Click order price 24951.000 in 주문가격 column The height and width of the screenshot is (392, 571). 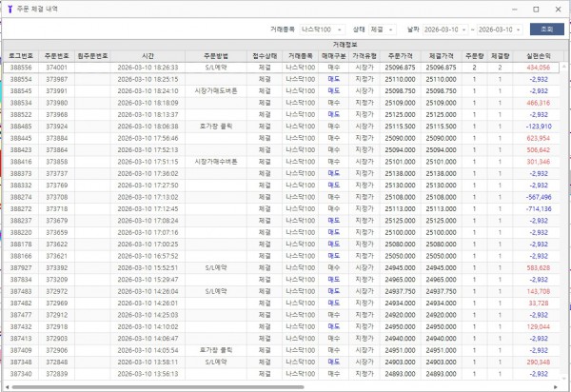point(401,350)
